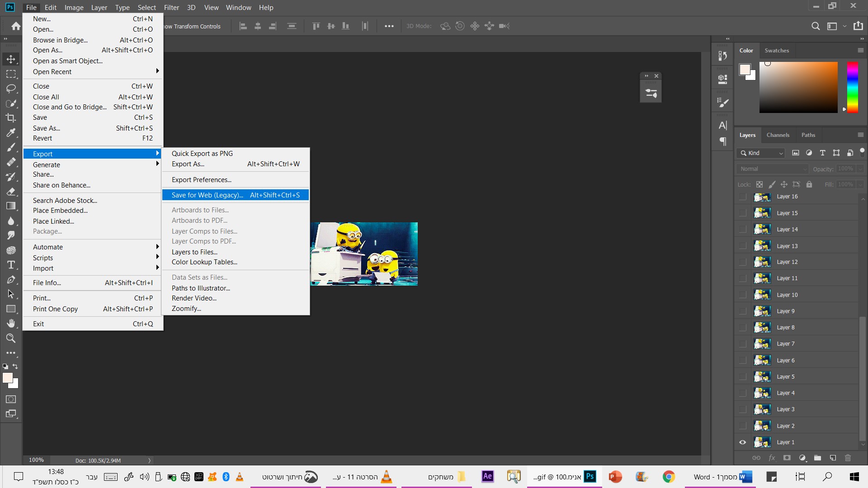
Task: Select the Horizontal Type tool
Action: tap(11, 265)
